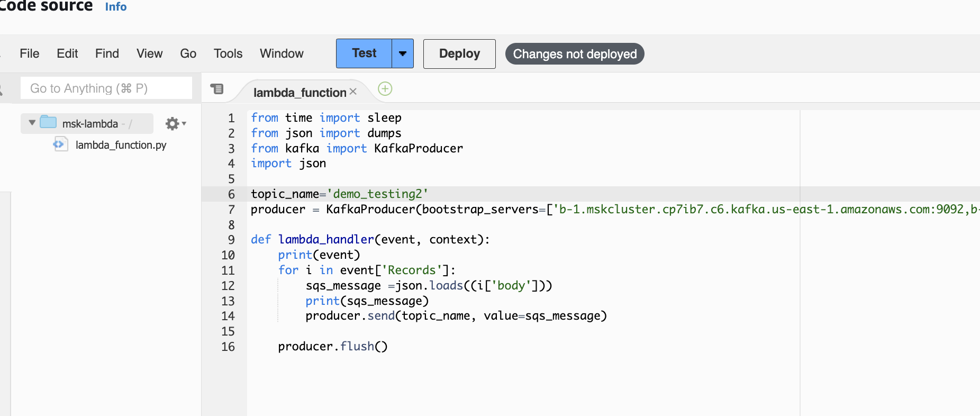The width and height of the screenshot is (980, 416).
Task: Open the Info link beside Code source
Action: 116,7
